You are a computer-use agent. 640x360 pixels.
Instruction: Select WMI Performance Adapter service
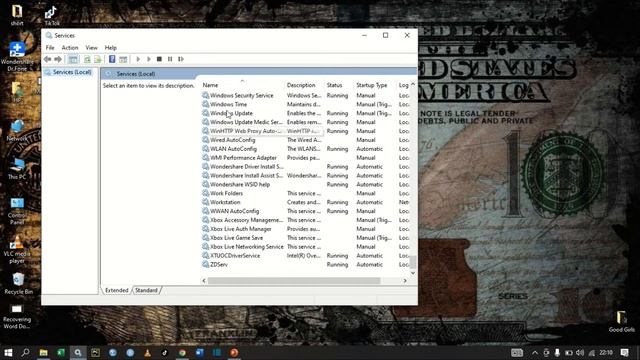point(305,158)
